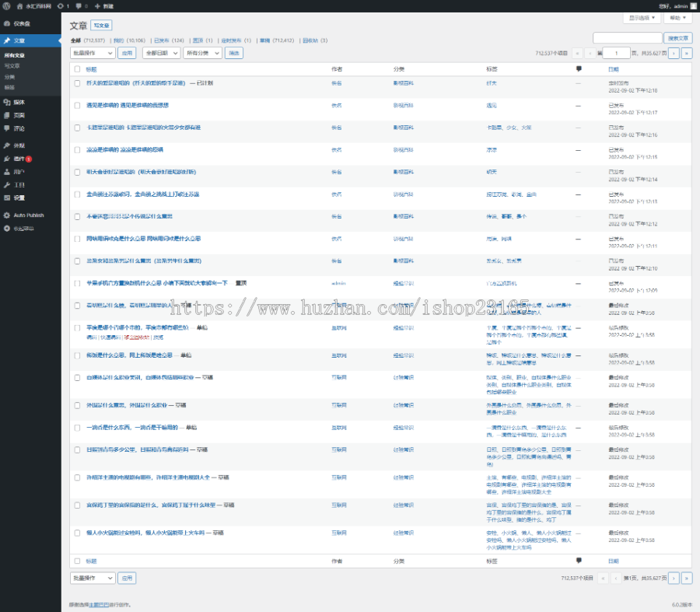Check the 外国是什么意思 draft row
This screenshot has width=700, height=612.
(77, 406)
